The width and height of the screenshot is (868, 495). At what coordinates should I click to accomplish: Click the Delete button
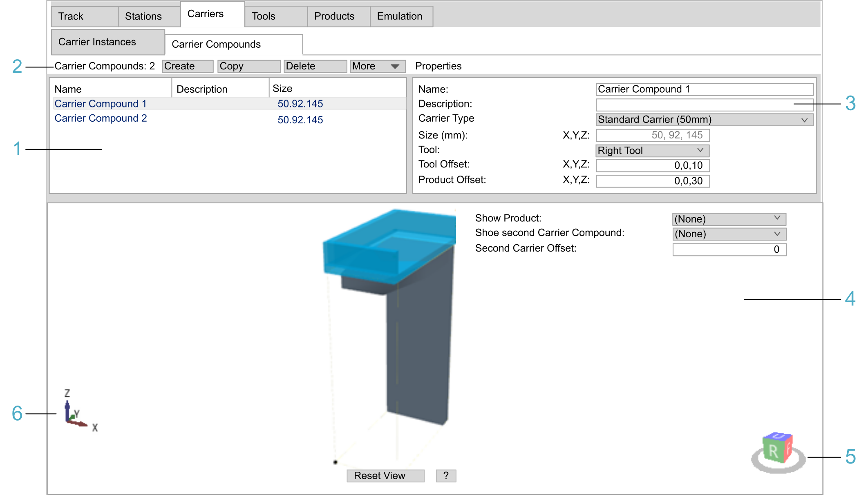315,66
